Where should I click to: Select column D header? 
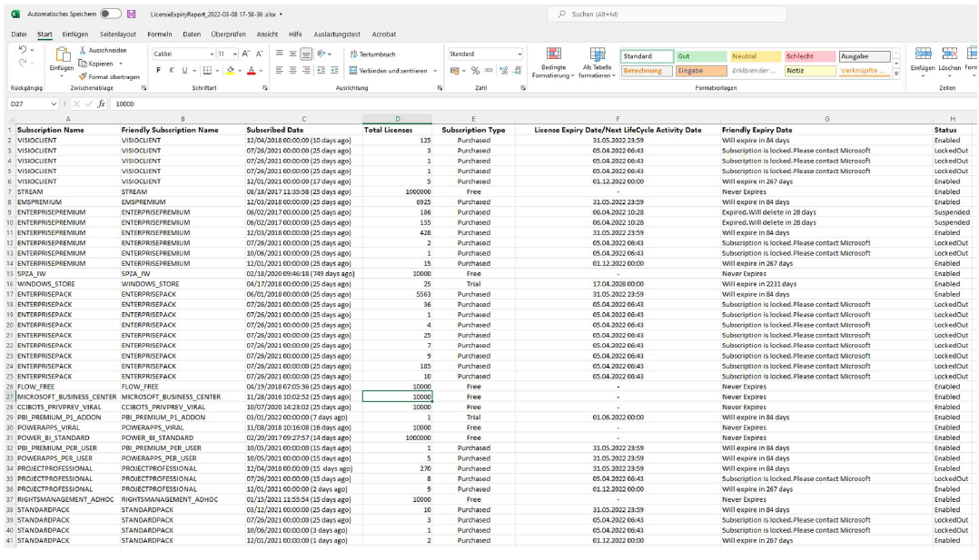coord(397,119)
